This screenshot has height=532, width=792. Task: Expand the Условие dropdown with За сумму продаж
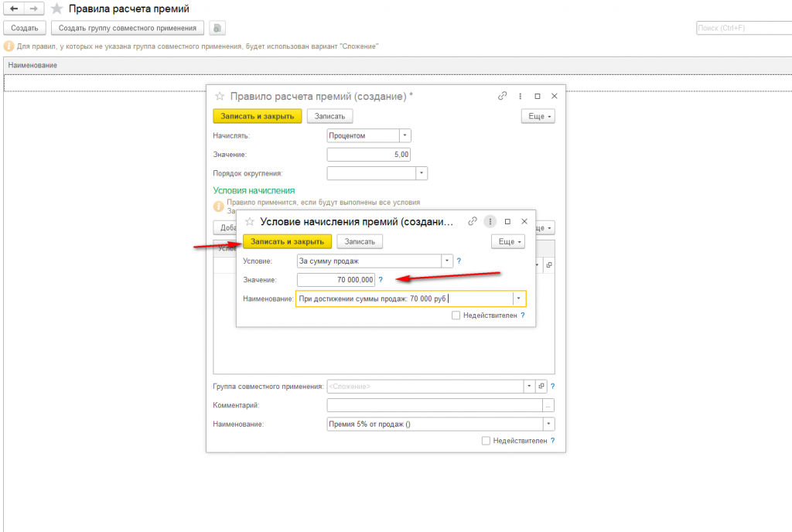click(447, 261)
